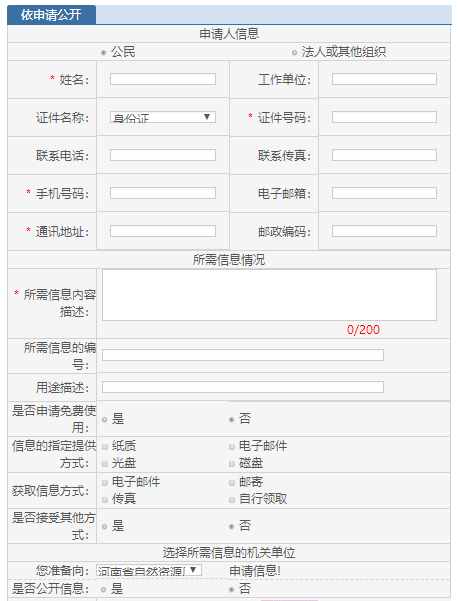Select 否 for 是否公开信息
This screenshot has width=460, height=601.
(232, 590)
